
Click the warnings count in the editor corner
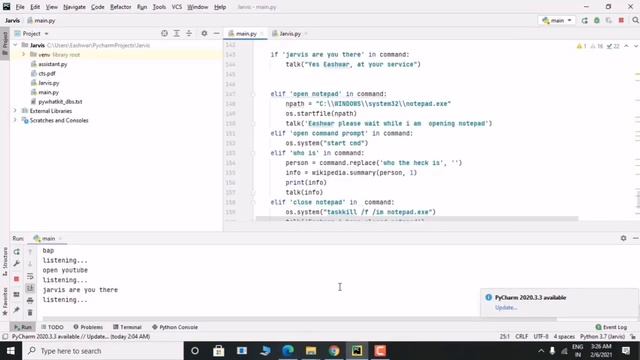[x=581, y=46]
